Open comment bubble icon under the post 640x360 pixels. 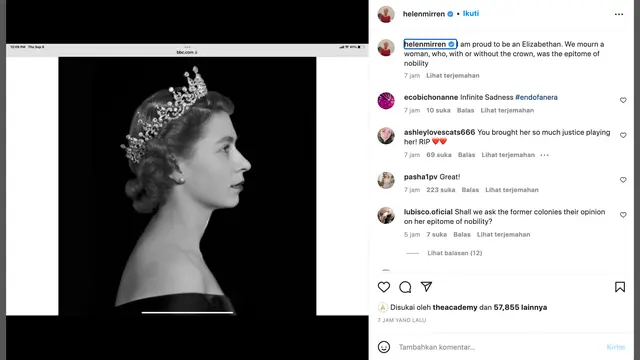coord(405,287)
